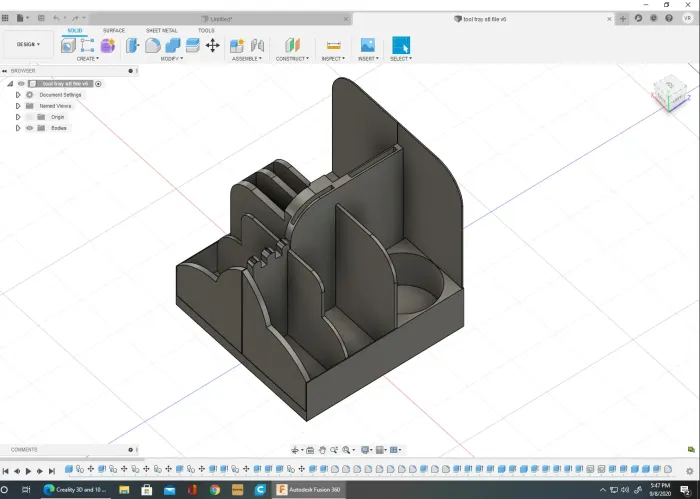Image resolution: width=700 pixels, height=499 pixels.
Task: Toggle the Bodies folder eye icon
Action: (29, 128)
